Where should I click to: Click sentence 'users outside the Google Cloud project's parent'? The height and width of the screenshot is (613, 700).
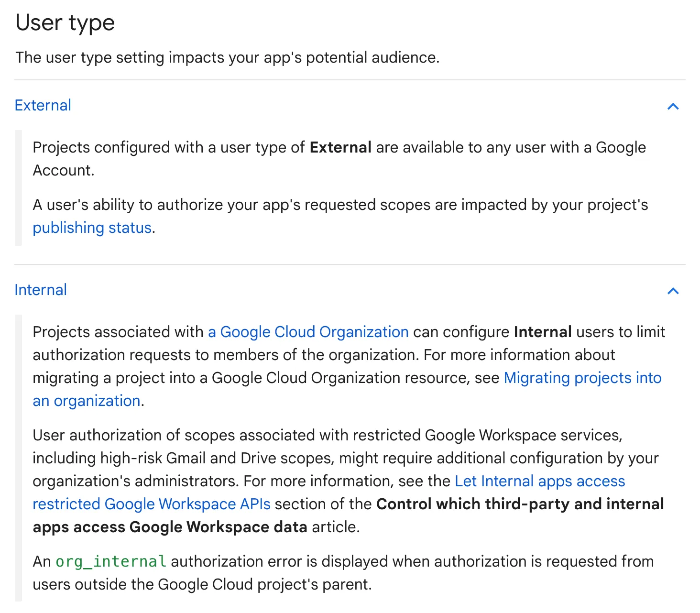click(x=202, y=584)
